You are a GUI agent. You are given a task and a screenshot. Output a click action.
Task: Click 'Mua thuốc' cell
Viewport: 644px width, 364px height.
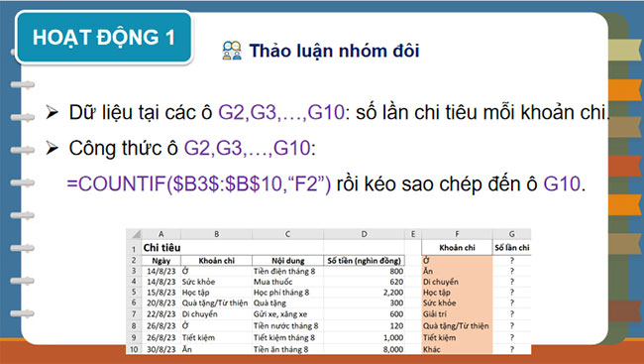[x=287, y=282]
